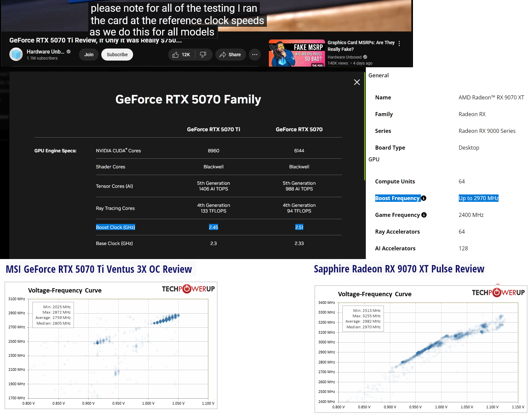Image resolution: width=532 pixels, height=415 pixels.
Task: Click the highlighted 'Up to 2970 MHz' value
Action: point(478,198)
